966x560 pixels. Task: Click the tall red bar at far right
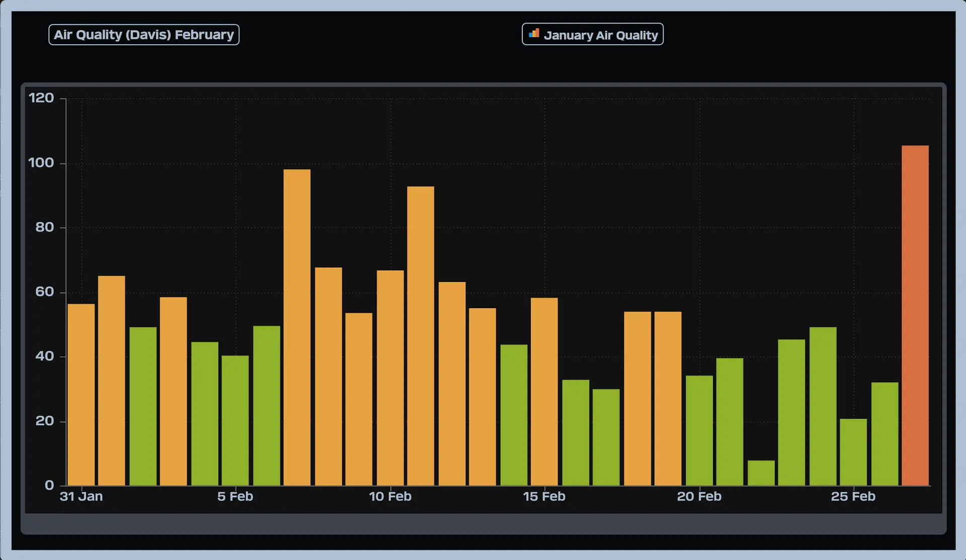(915, 315)
